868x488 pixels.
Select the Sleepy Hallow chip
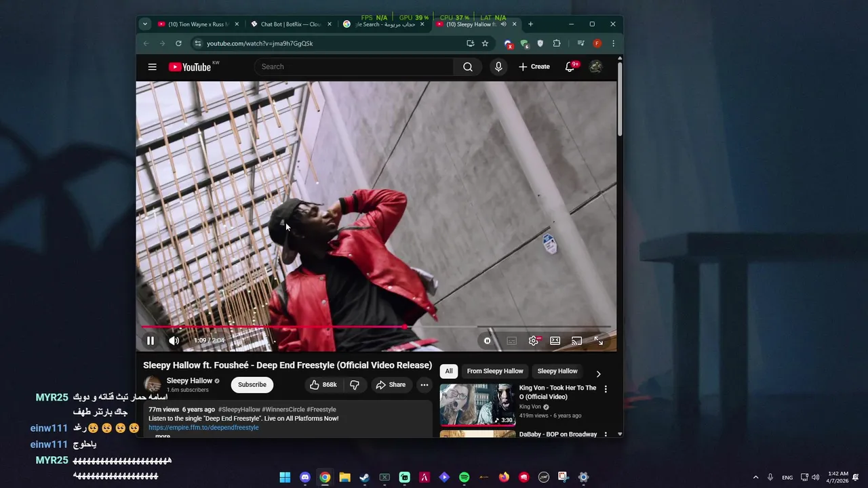557,371
